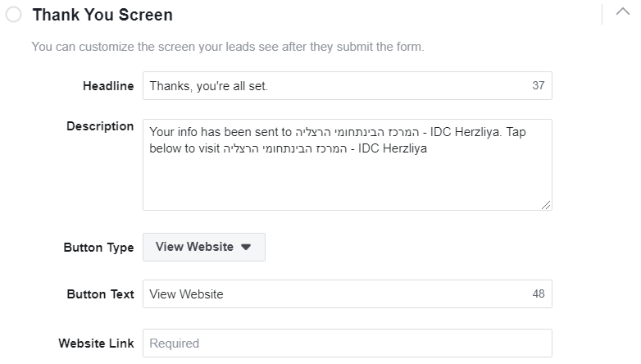This screenshot has height=364, width=641.
Task: Click the Headline character counter 37
Action: click(538, 85)
